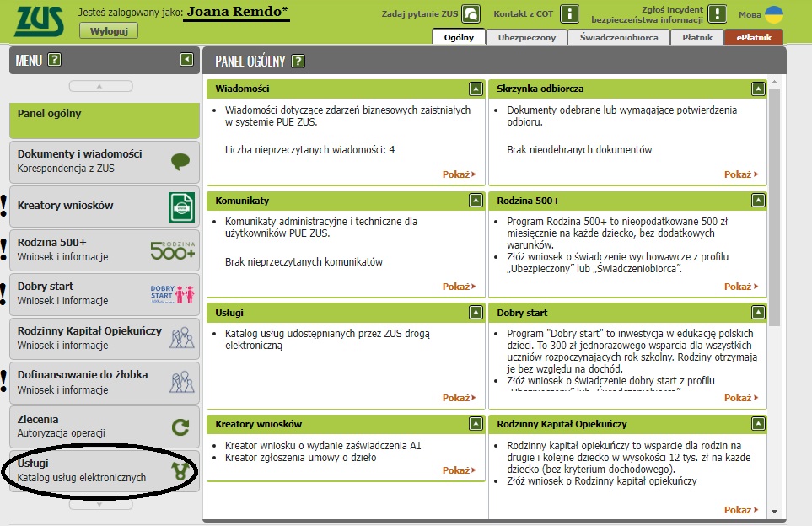Switch to the ePłatnik tab
812x526 pixels.
tap(753, 37)
